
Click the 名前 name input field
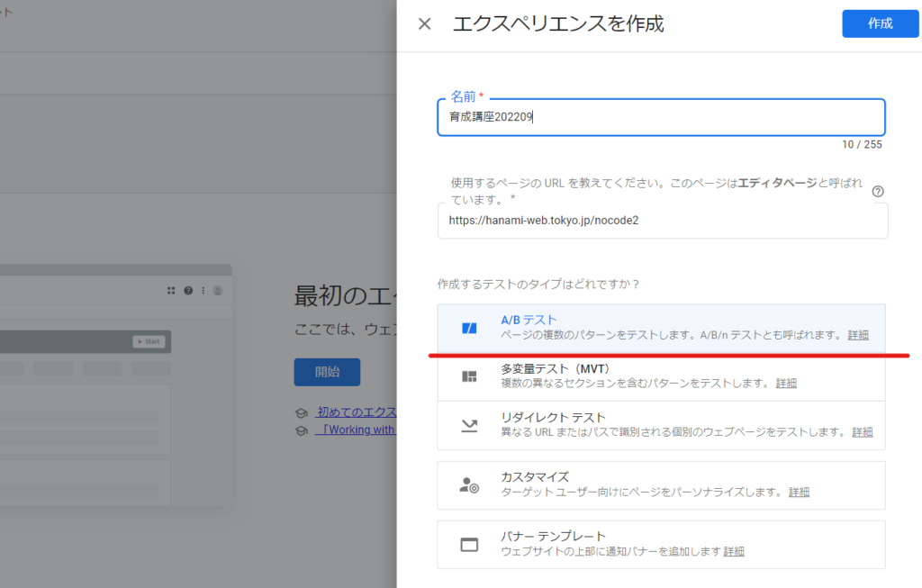[661, 117]
